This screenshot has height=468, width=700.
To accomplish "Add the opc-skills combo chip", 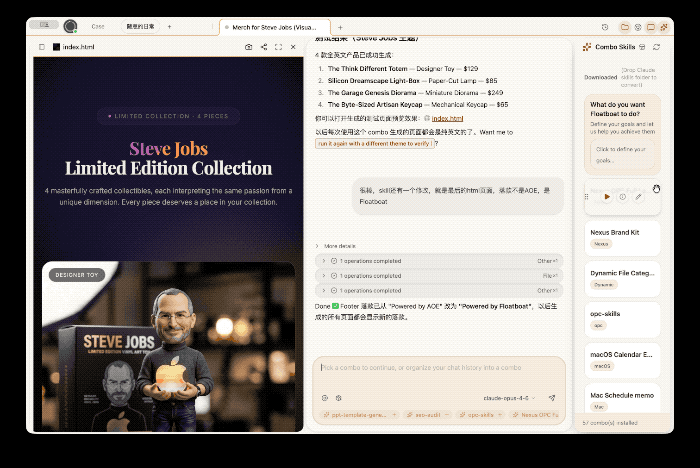I will [x=500, y=415].
